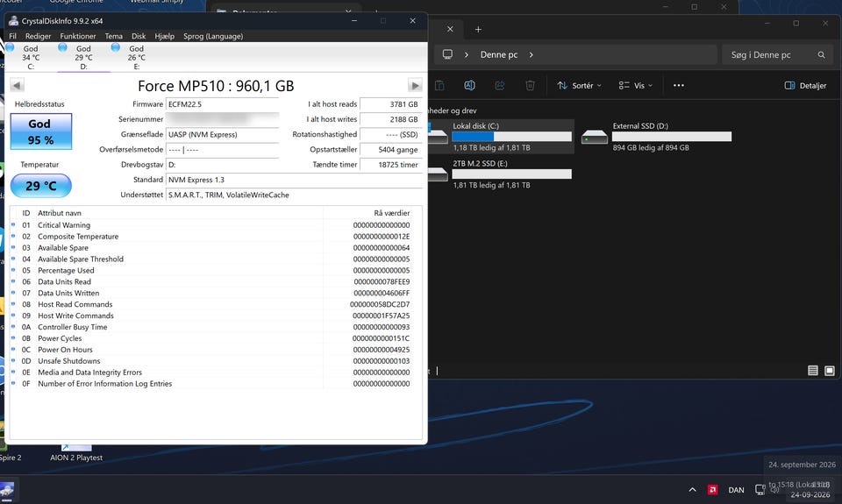842x504 pixels.
Task: Select Lokal disk (C:) in File Explorer
Action: (x=501, y=137)
